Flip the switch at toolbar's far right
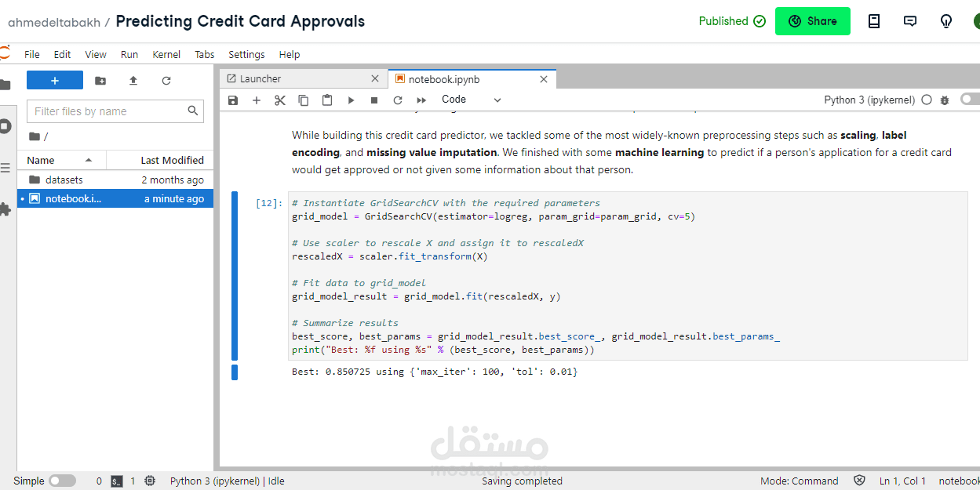The image size is (980, 490). 970,99
